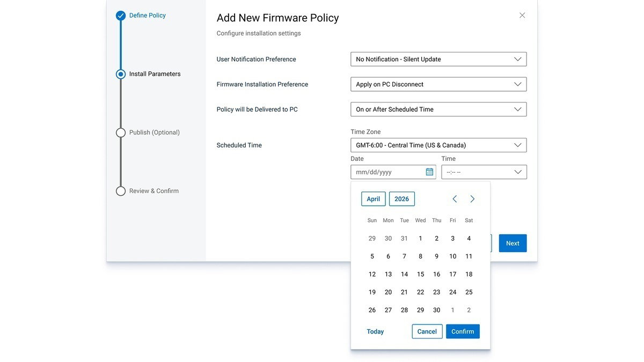This screenshot has width=644, height=362.
Task: Confirm the selected date
Action: point(463,331)
